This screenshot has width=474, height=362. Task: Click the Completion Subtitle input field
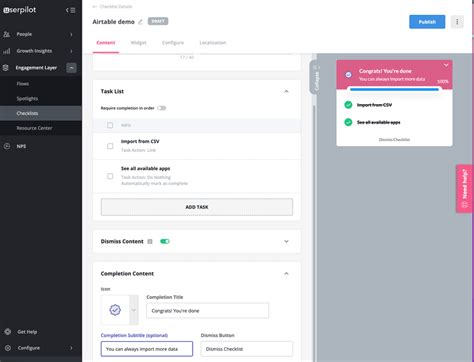(x=147, y=349)
